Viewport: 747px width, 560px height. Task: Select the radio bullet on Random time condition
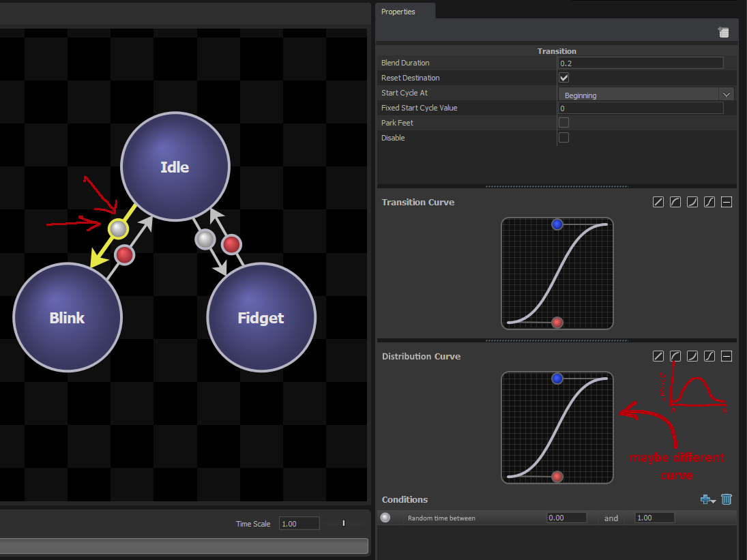tap(385, 517)
